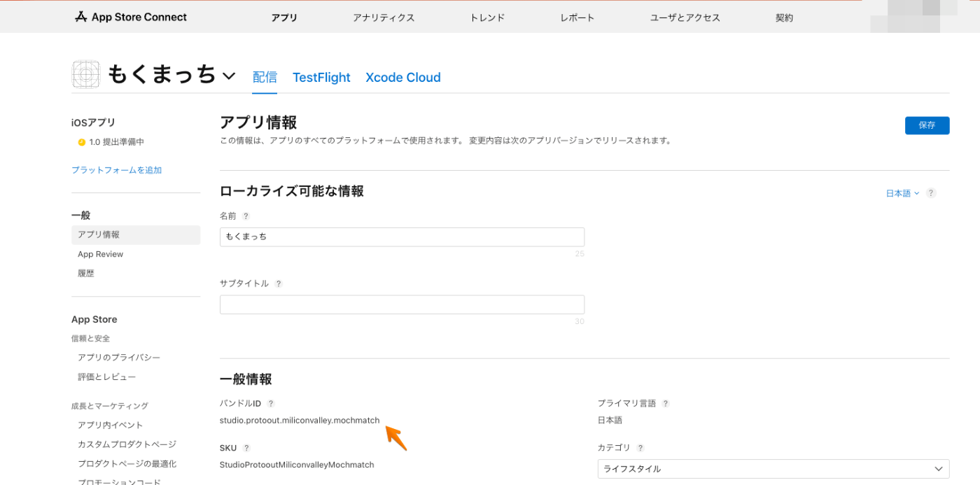Image resolution: width=980 pixels, height=485 pixels.
Task: Click the 保存 button
Action: coord(927,125)
